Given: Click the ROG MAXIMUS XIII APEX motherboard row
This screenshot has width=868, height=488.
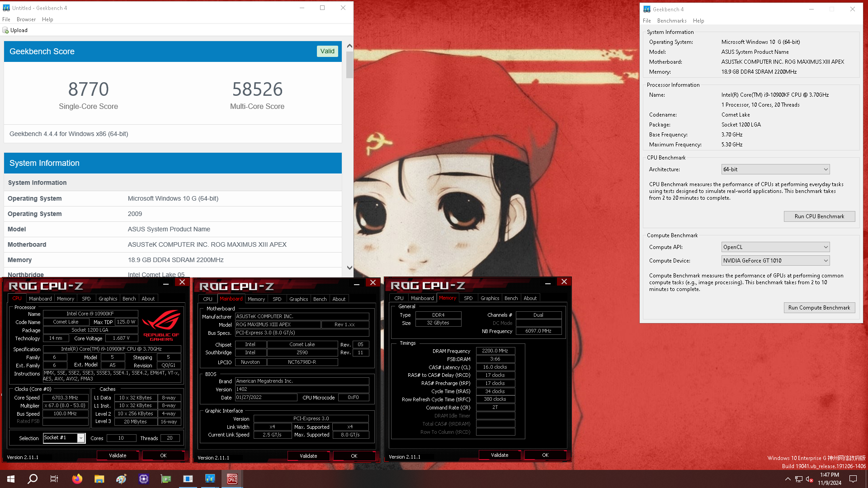Looking at the screenshot, I should pos(173,244).
